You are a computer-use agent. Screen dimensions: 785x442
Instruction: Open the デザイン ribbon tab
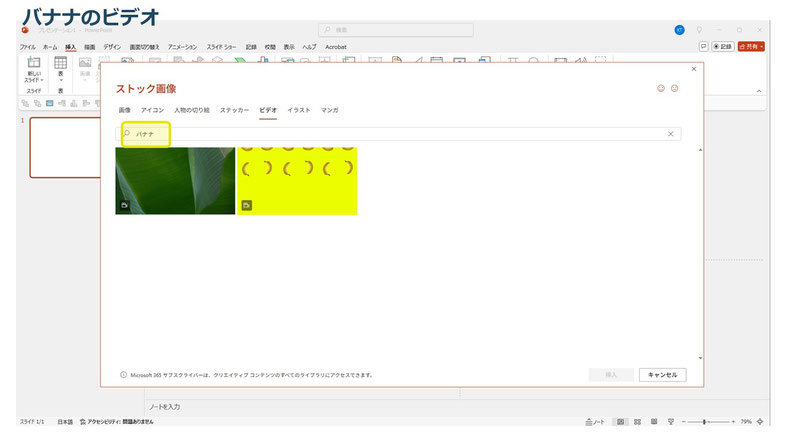(112, 47)
